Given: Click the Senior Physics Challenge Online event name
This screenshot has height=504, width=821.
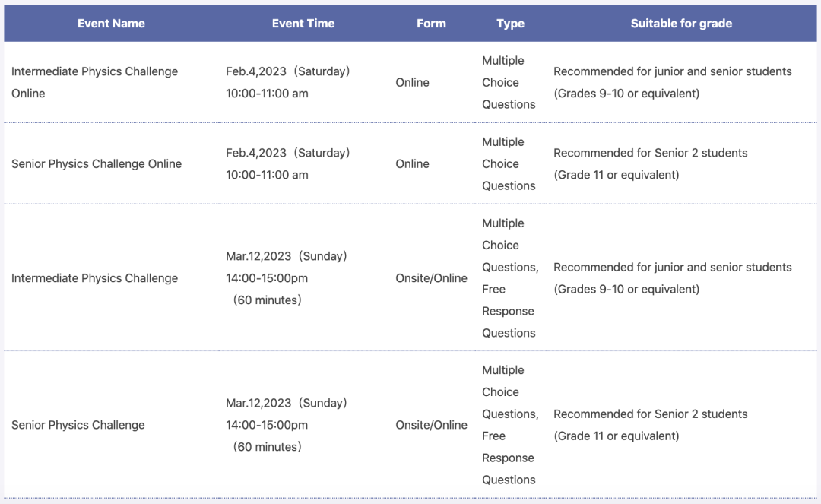Looking at the screenshot, I should click(97, 163).
